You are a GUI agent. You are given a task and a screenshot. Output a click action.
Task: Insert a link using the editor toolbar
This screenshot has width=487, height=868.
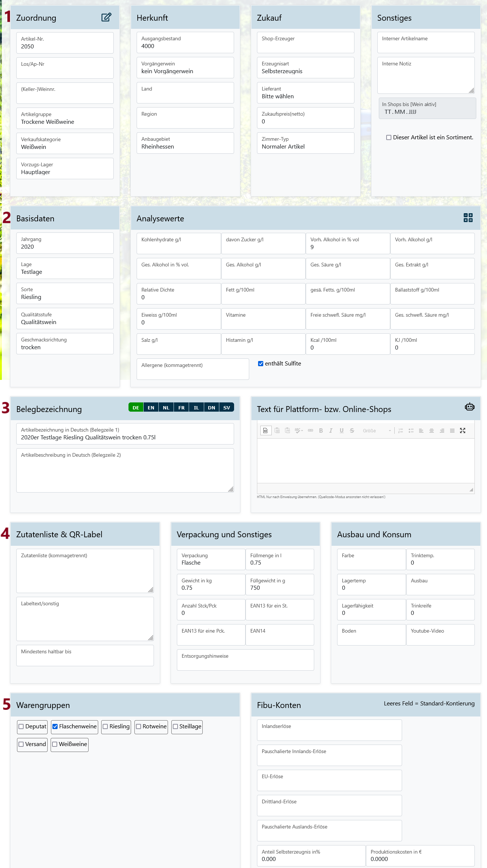click(x=311, y=430)
